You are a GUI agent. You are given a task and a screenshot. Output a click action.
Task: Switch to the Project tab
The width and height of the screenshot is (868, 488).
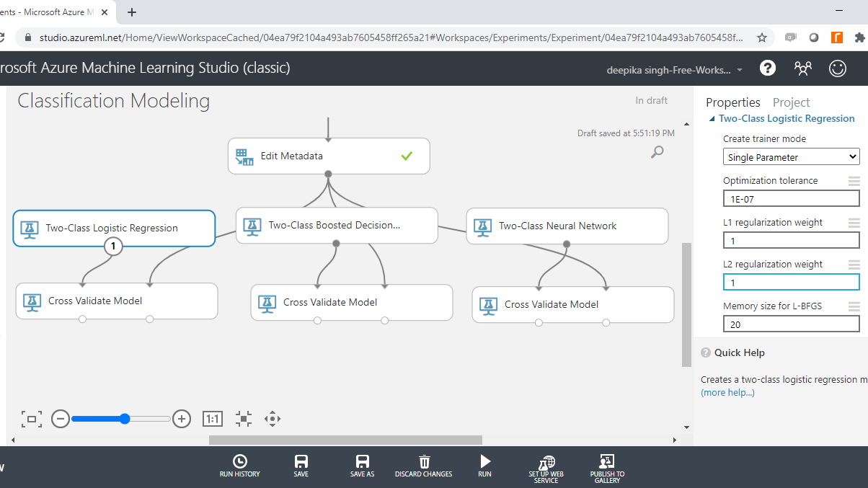[791, 102]
